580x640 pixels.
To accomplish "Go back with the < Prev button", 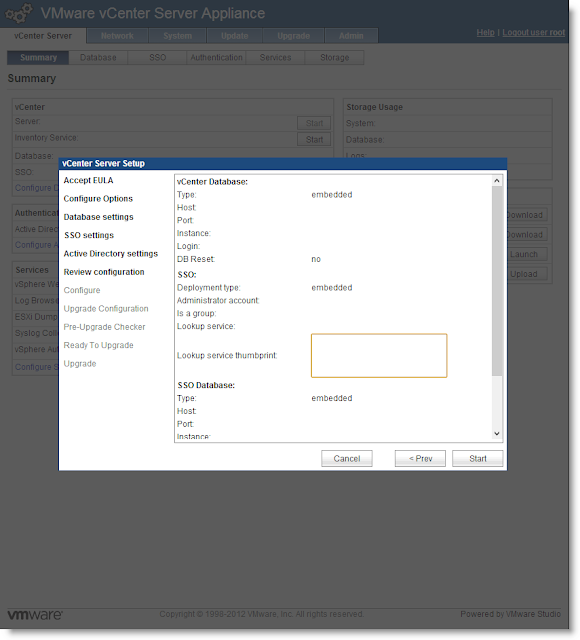I will point(420,458).
